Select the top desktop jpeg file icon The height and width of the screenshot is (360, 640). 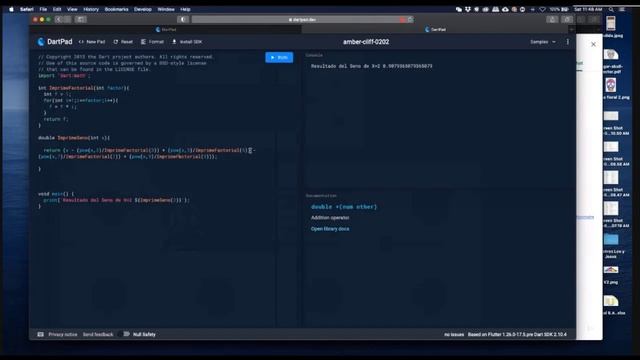[x=611, y=24]
